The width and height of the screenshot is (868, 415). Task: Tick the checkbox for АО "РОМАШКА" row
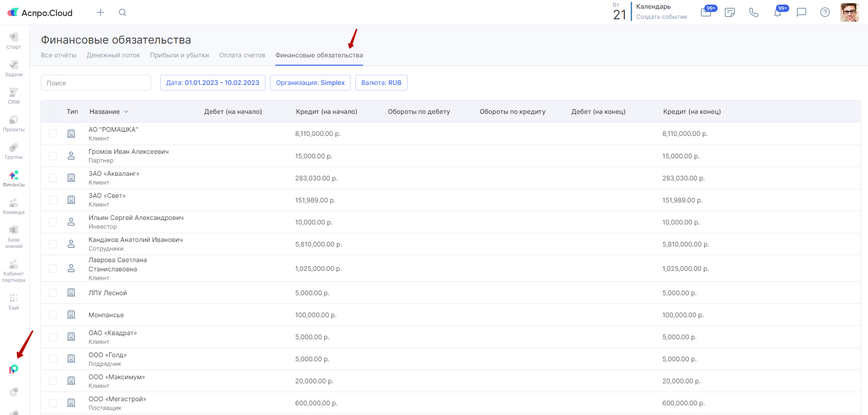(53, 134)
